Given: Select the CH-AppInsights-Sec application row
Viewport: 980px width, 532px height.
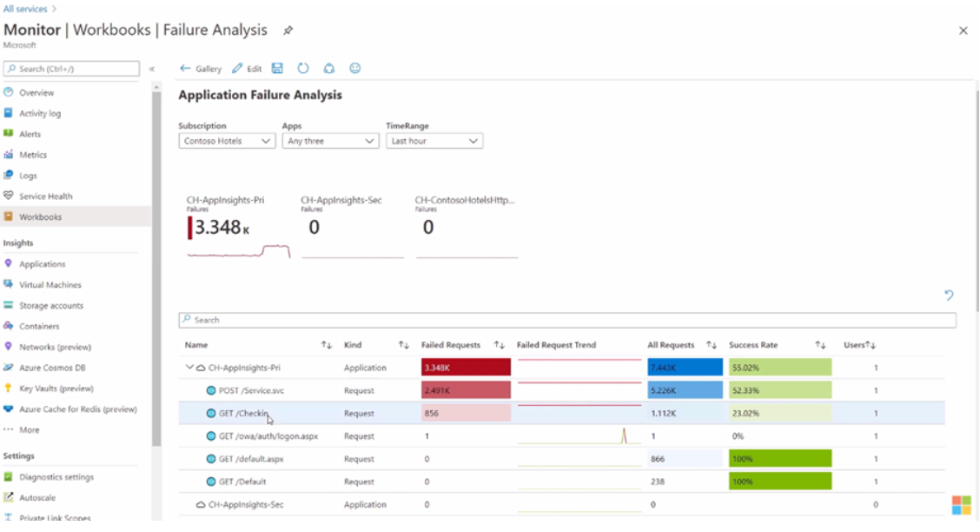Looking at the screenshot, I should coord(561,504).
